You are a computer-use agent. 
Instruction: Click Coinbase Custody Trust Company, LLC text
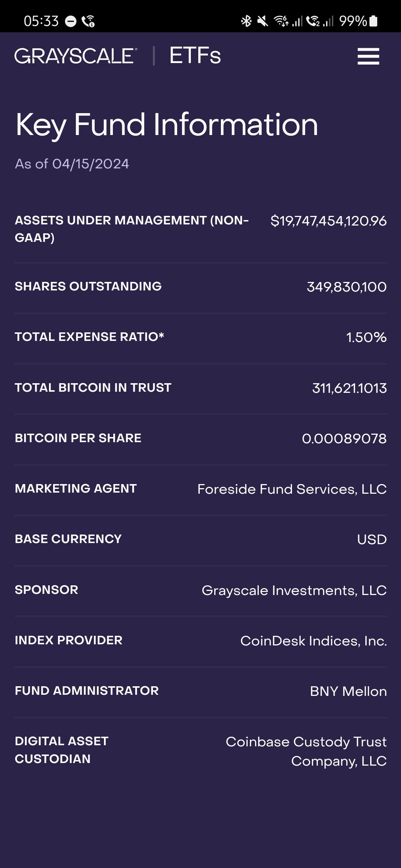[x=306, y=751]
